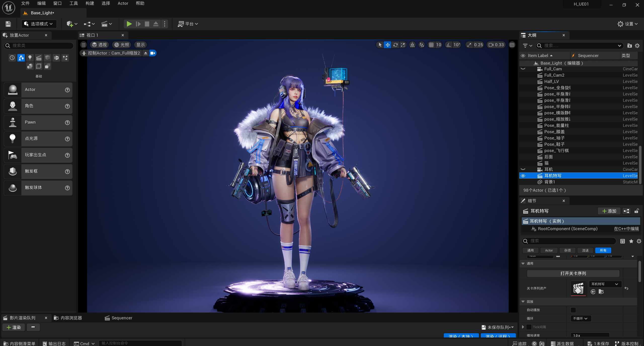Screen dimensions: 644x346
Task: Toggle the world/local coordinate system icon
Action: 412,45
